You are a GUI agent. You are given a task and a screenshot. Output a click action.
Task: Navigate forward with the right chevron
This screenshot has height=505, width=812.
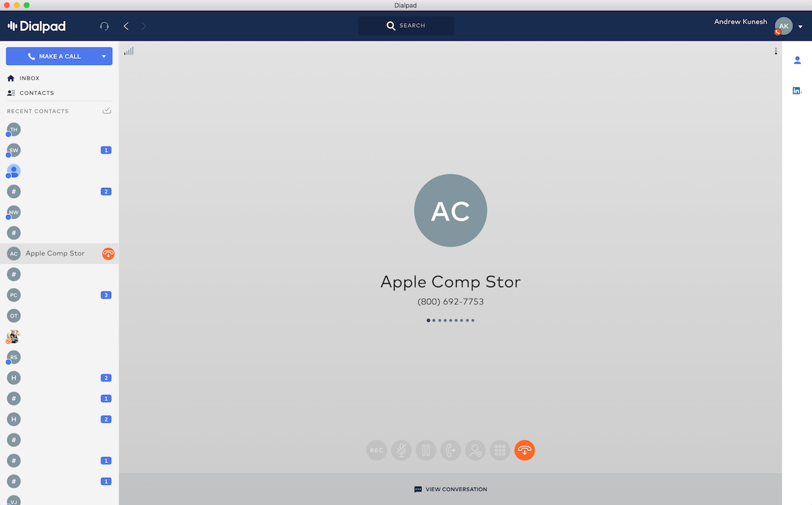pyautogui.click(x=144, y=26)
